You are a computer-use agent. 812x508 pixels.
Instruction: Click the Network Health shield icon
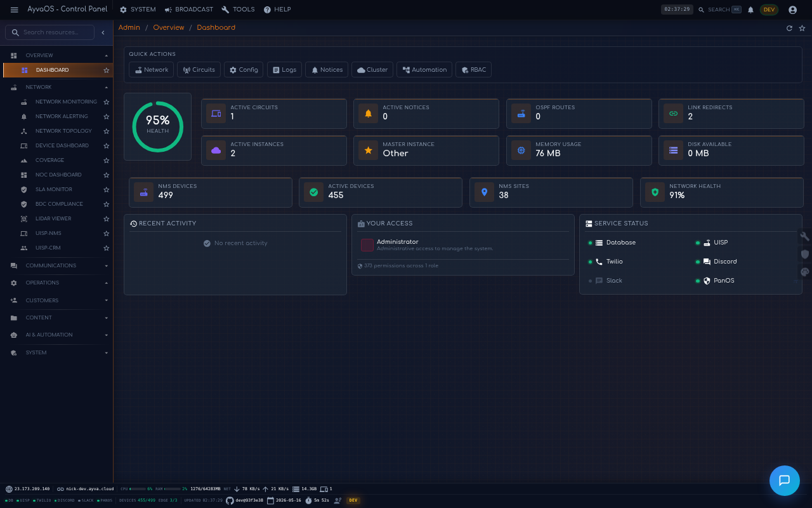[655, 192]
